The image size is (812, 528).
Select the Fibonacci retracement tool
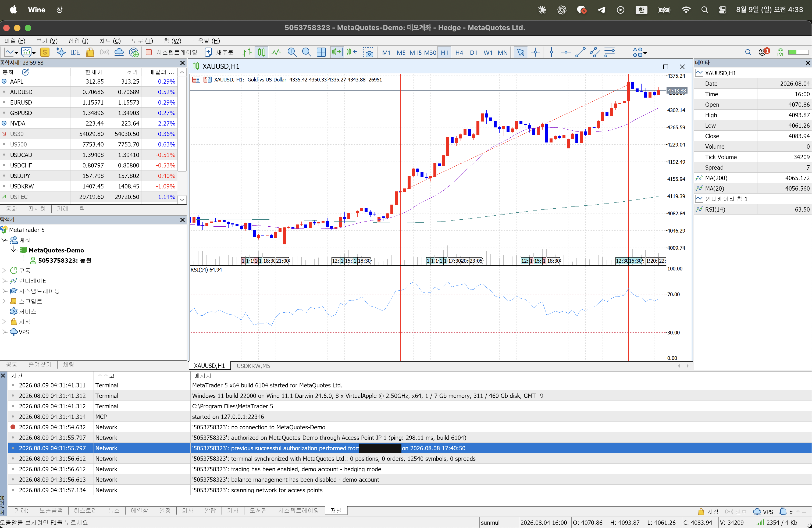[x=609, y=52]
